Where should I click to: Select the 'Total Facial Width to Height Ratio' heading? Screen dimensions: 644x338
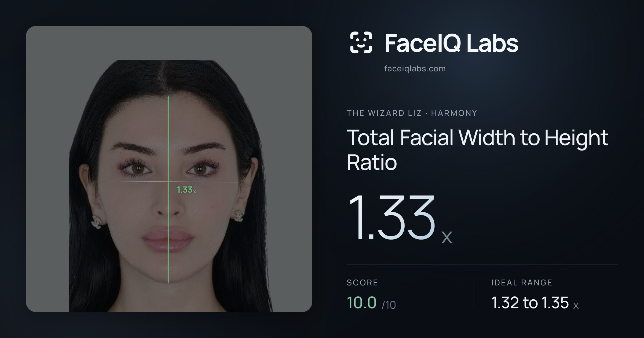coord(478,150)
